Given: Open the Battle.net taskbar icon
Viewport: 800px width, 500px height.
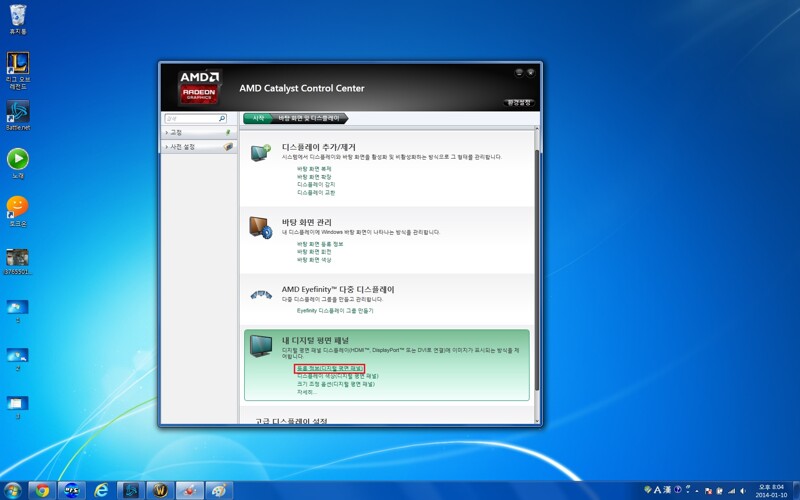Looking at the screenshot, I should (x=131, y=491).
